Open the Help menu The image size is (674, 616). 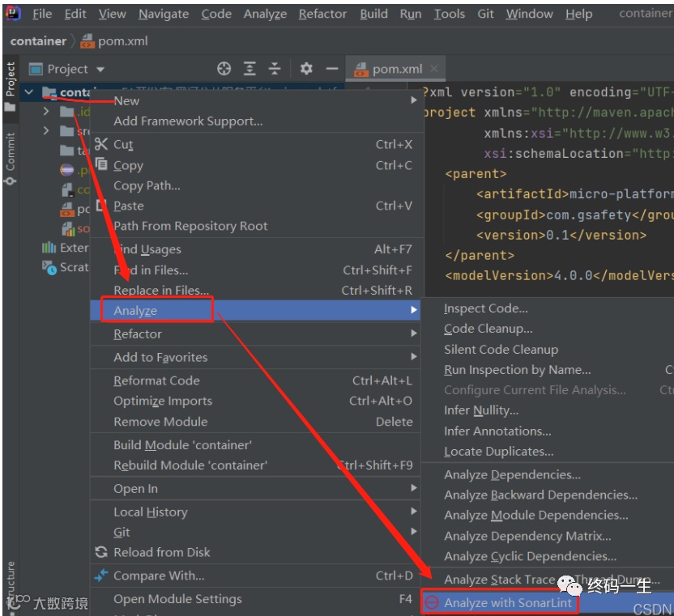click(x=578, y=14)
